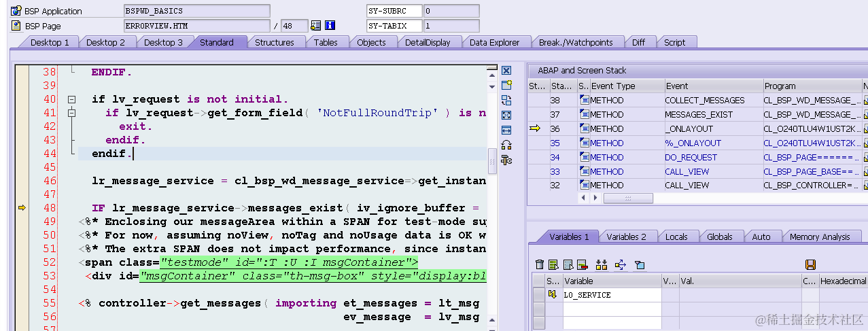Collapse the nested if block at line 41

[71, 113]
